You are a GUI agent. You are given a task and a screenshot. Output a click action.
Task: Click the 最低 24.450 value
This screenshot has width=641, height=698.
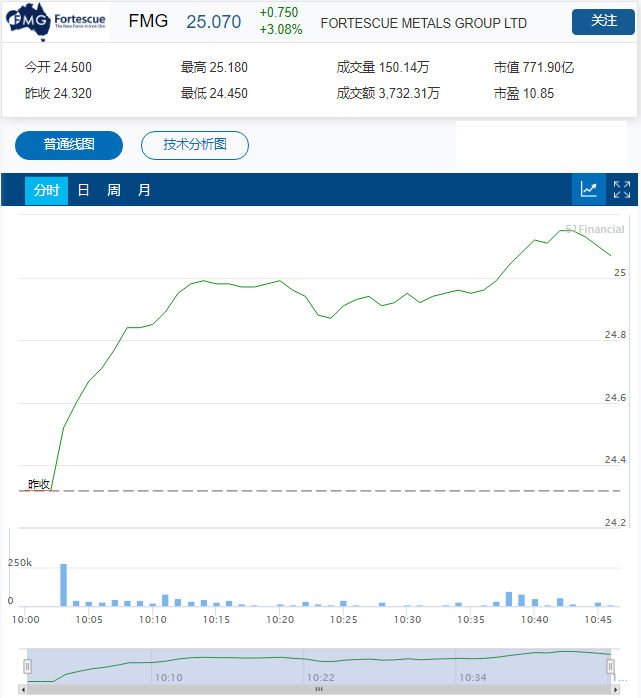pyautogui.click(x=214, y=93)
